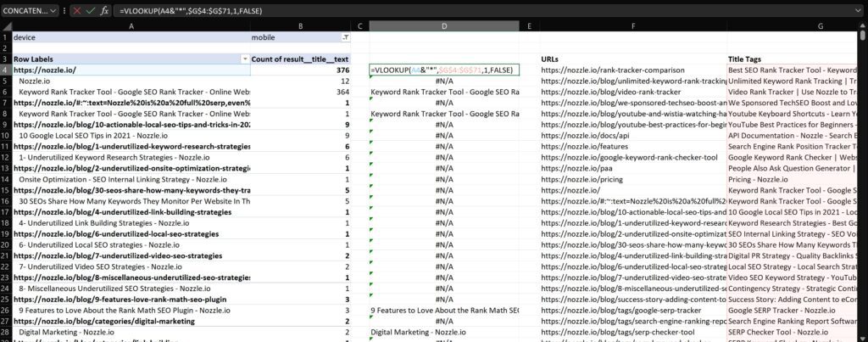Image resolution: width=868 pixels, height=342 pixels.
Task: Click '10 Google Local SEO Tips in 2021 - Nozzle.io' in column A
Action: click(131, 135)
